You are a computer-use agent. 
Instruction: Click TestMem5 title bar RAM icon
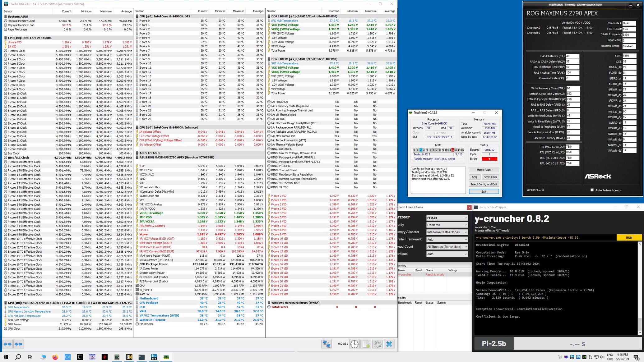pyautogui.click(x=411, y=113)
